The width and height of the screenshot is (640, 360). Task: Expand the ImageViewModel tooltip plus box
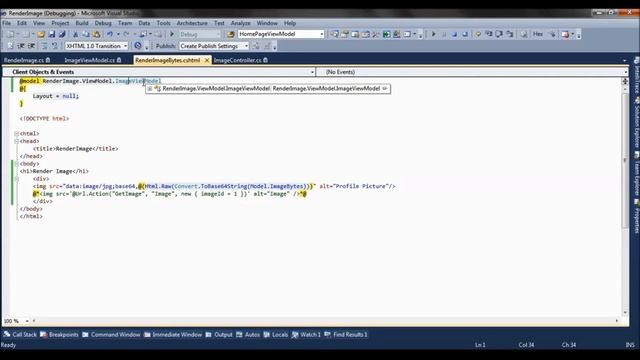coord(150,89)
